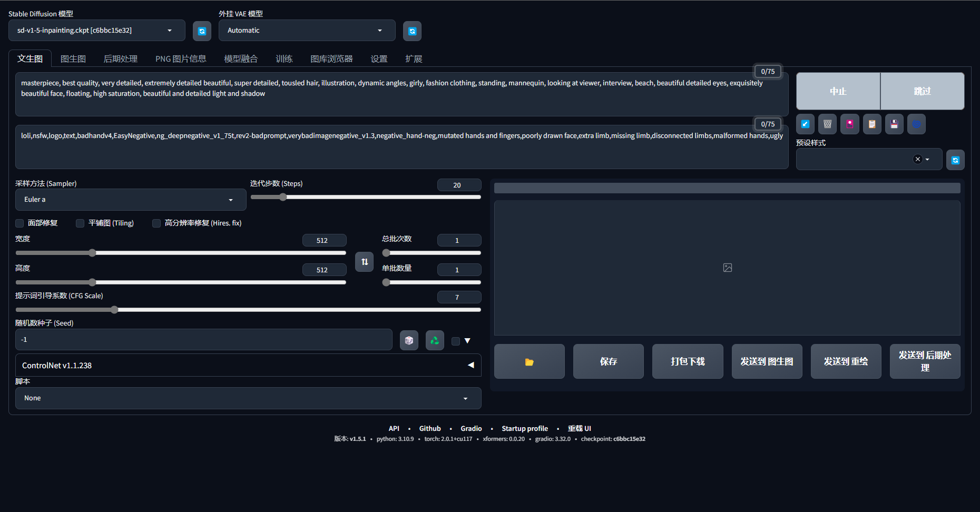Tick the extra seed options checkbox
This screenshot has height=512, width=980.
456,341
